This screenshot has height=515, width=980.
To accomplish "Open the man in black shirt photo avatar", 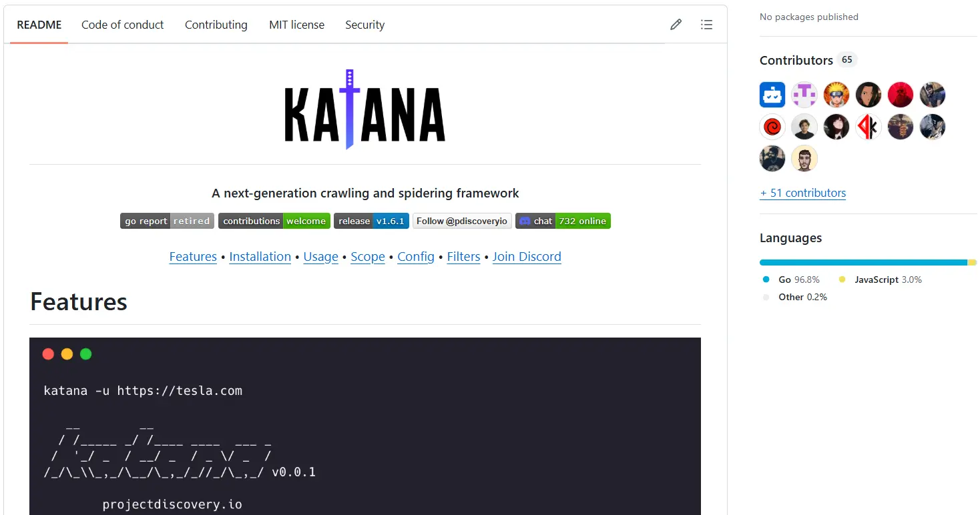I will coord(804,127).
